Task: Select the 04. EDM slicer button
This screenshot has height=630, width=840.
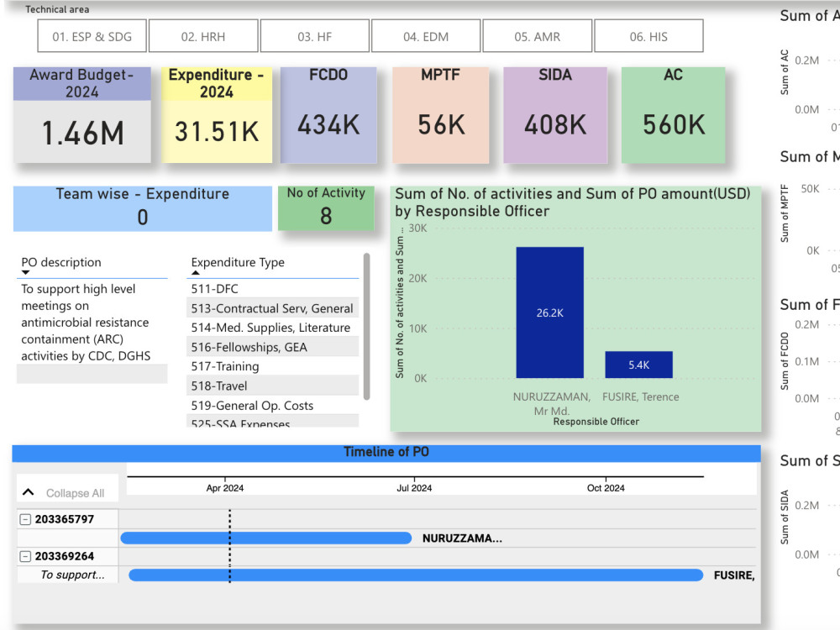Action: pos(424,35)
